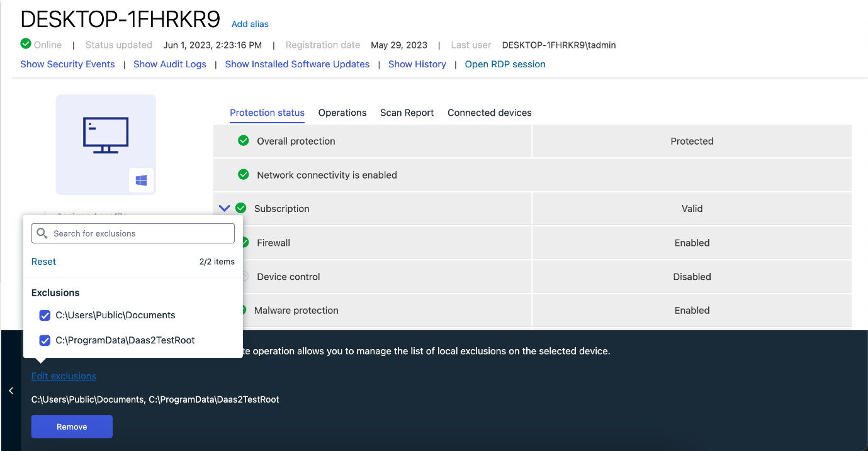Click the Device control Disabled value

coord(692,277)
